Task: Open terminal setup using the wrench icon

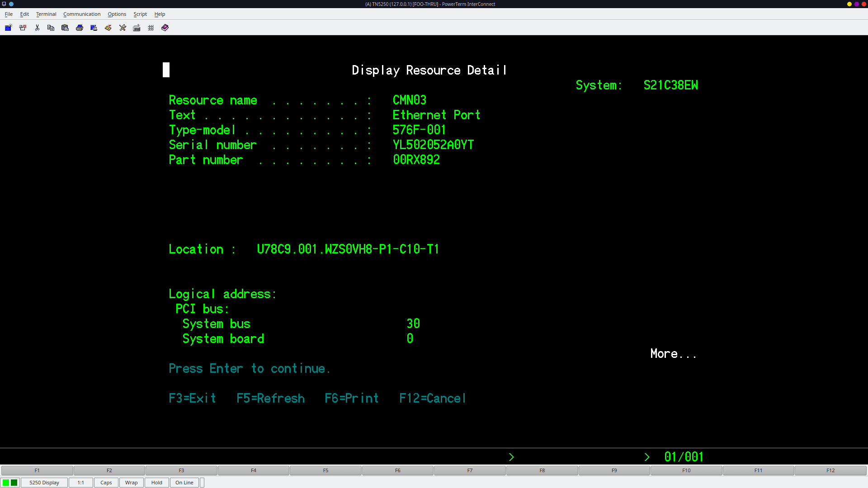Action: point(123,28)
